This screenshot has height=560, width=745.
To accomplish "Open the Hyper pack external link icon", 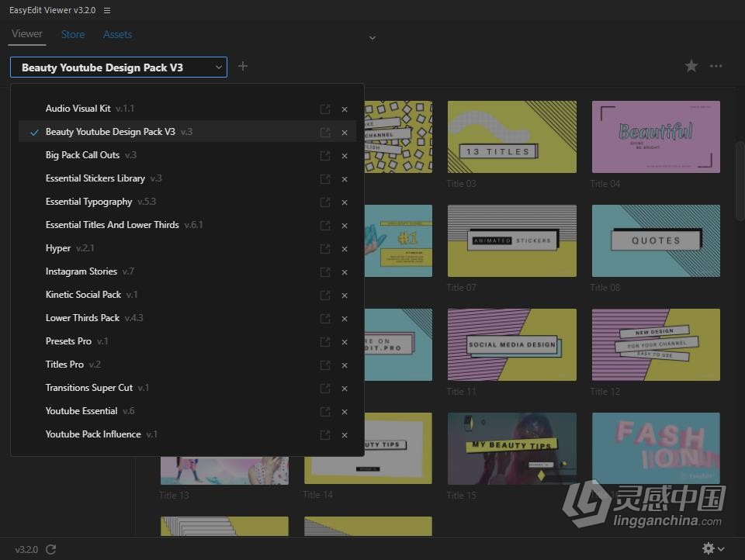I will [325, 249].
